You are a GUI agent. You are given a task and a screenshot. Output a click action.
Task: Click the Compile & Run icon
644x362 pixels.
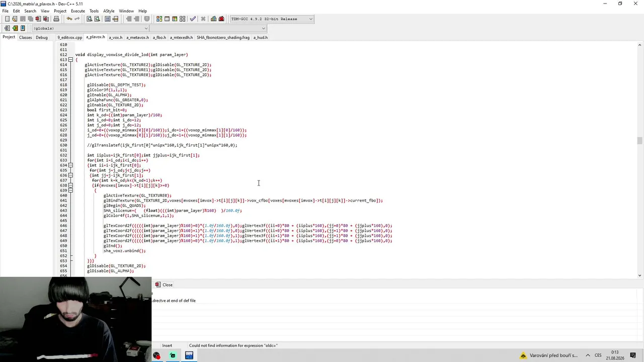[175, 19]
